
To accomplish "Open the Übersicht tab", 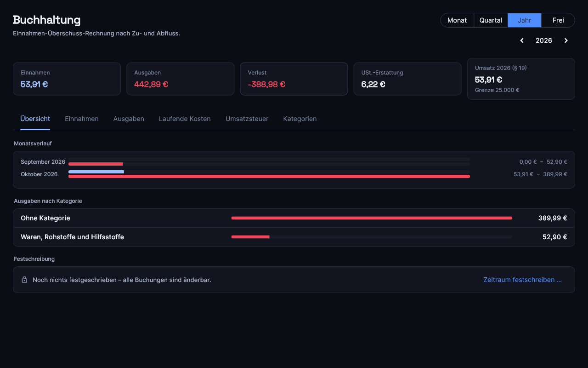I will click(35, 119).
